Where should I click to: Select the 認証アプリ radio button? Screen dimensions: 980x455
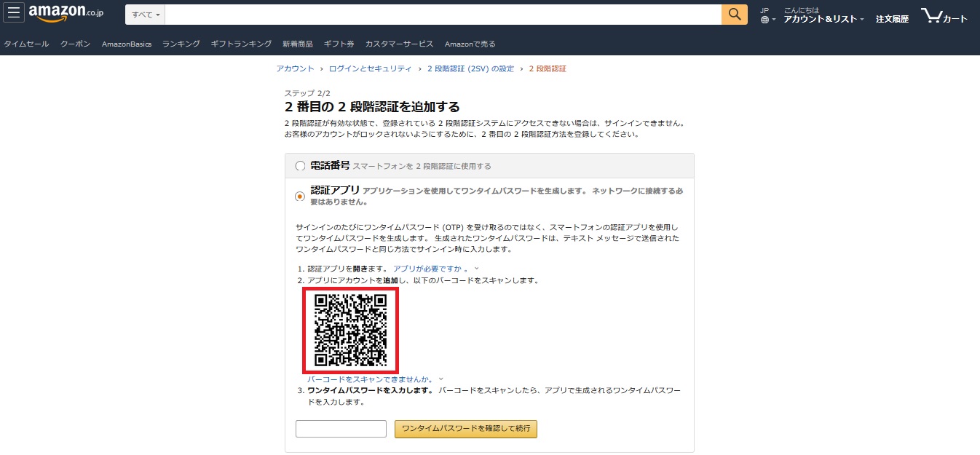coord(300,196)
